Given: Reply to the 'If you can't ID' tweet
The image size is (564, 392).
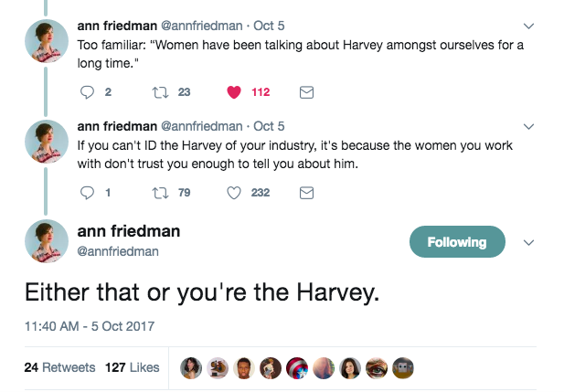Looking at the screenshot, I should 88,193.
